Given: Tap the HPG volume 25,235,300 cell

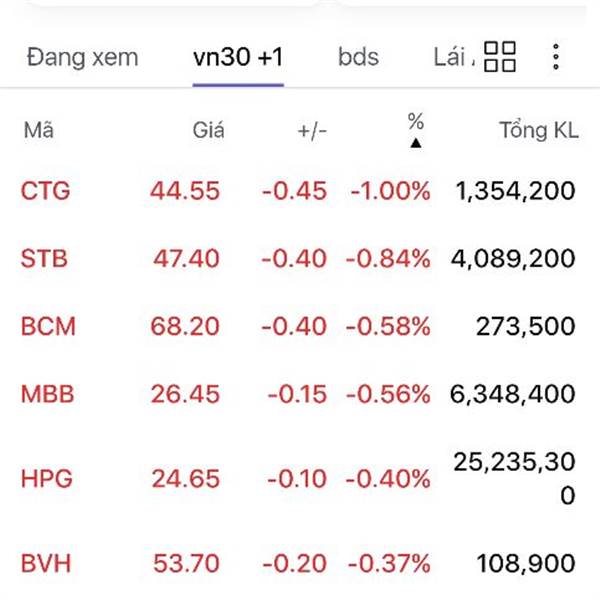Looking at the screenshot, I should tap(514, 478).
